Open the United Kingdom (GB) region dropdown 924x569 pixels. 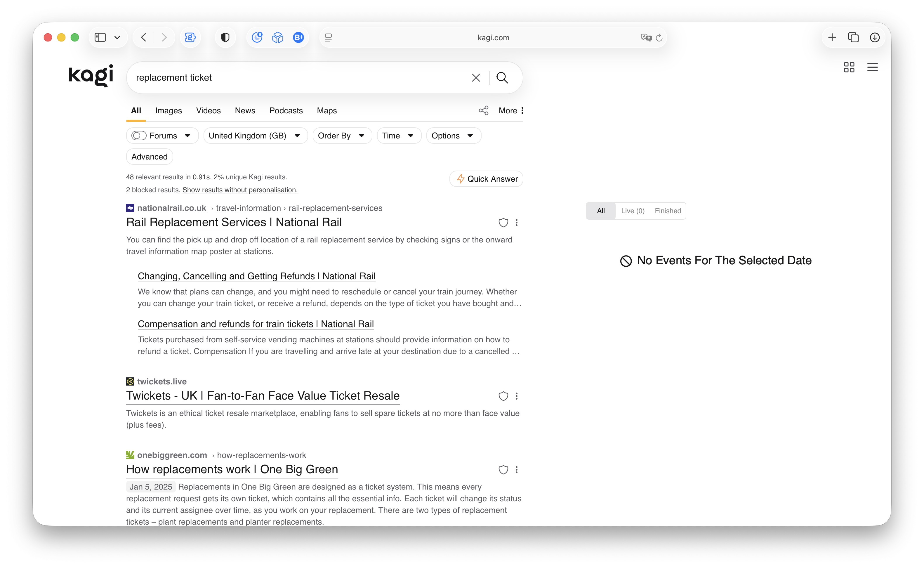[x=256, y=136]
